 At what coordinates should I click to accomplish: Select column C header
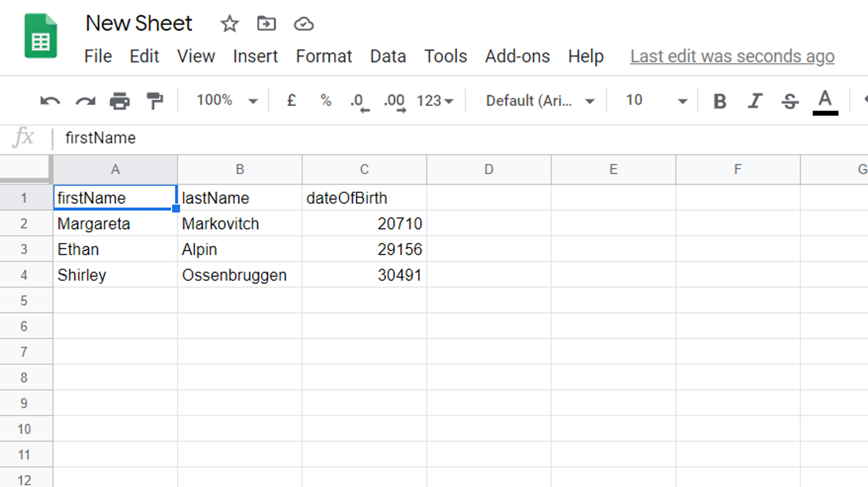[364, 169]
